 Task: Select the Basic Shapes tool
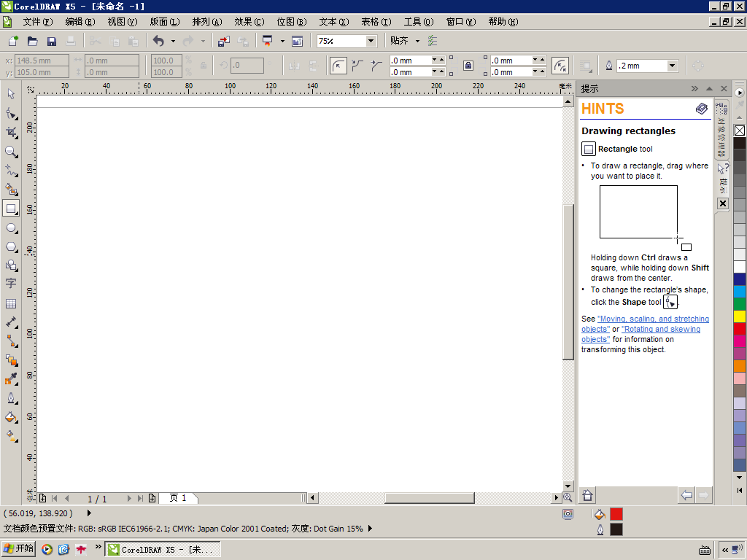pos(11,265)
